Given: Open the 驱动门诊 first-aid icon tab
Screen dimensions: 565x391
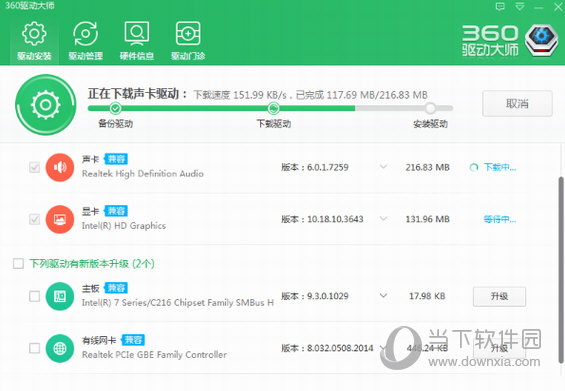Looking at the screenshot, I should click(188, 41).
